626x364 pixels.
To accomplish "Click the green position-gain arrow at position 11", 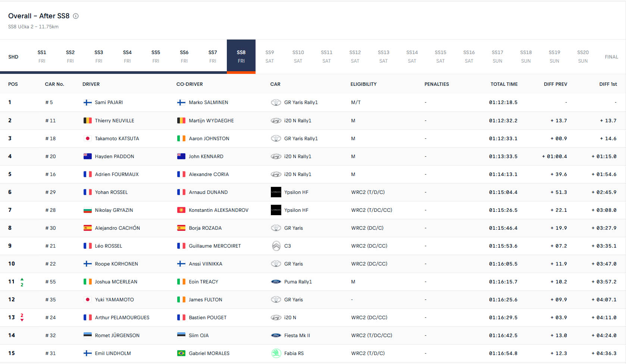I will [x=22, y=279].
